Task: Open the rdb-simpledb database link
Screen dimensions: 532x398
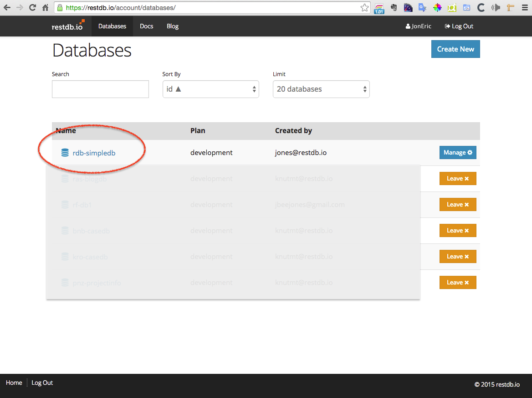Action: (94, 153)
